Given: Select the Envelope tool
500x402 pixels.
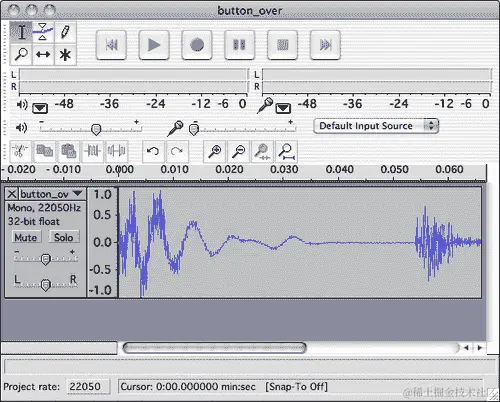Looking at the screenshot, I should point(43,32).
